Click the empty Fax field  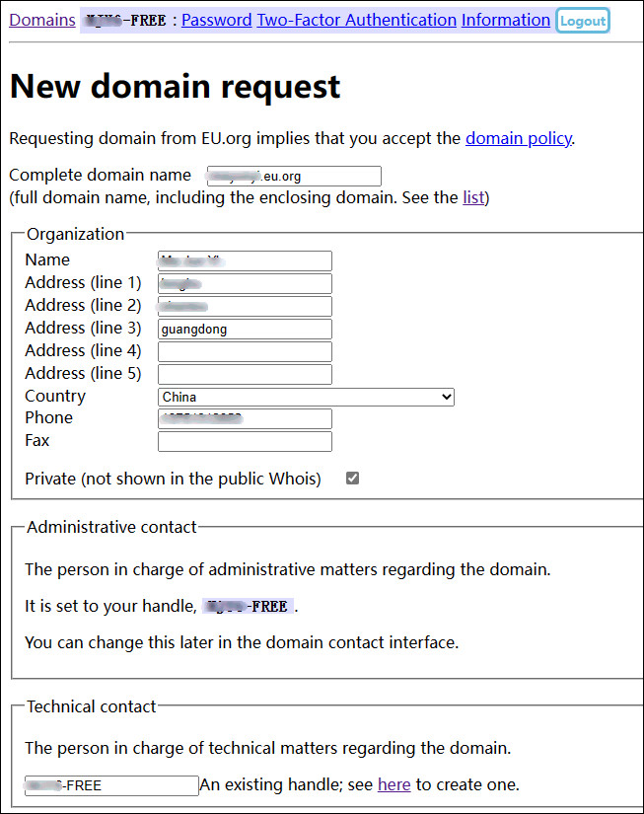coord(245,442)
